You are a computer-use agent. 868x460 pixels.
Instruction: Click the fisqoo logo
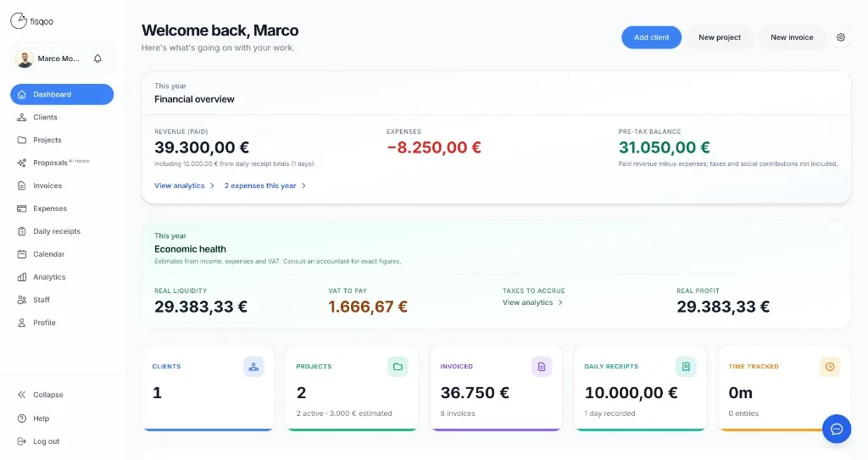coord(32,21)
